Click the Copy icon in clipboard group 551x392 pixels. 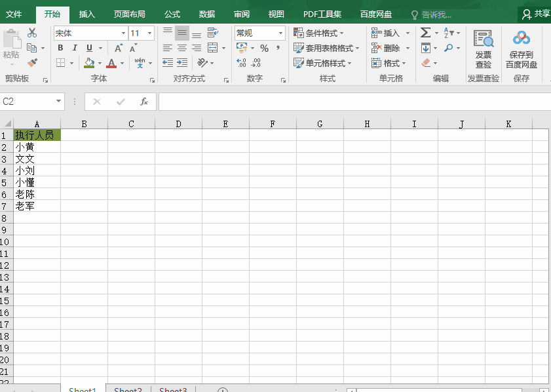(x=31, y=48)
